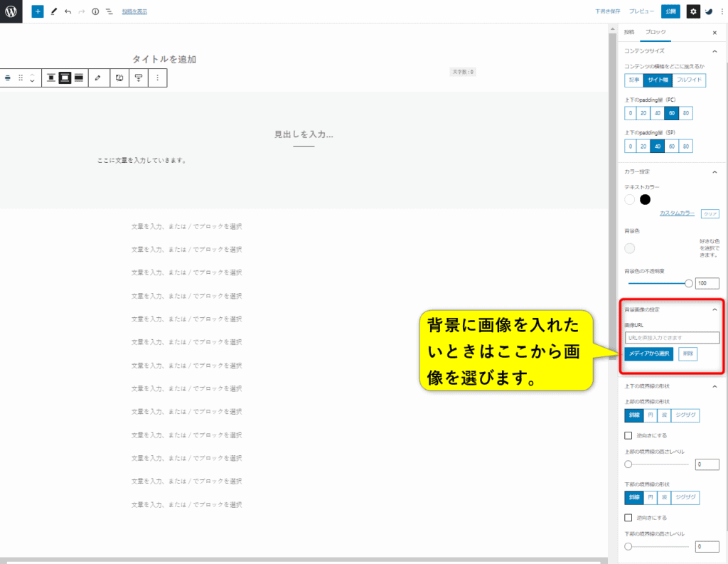
Task: Select the edit tools pencil icon
Action: click(x=54, y=11)
